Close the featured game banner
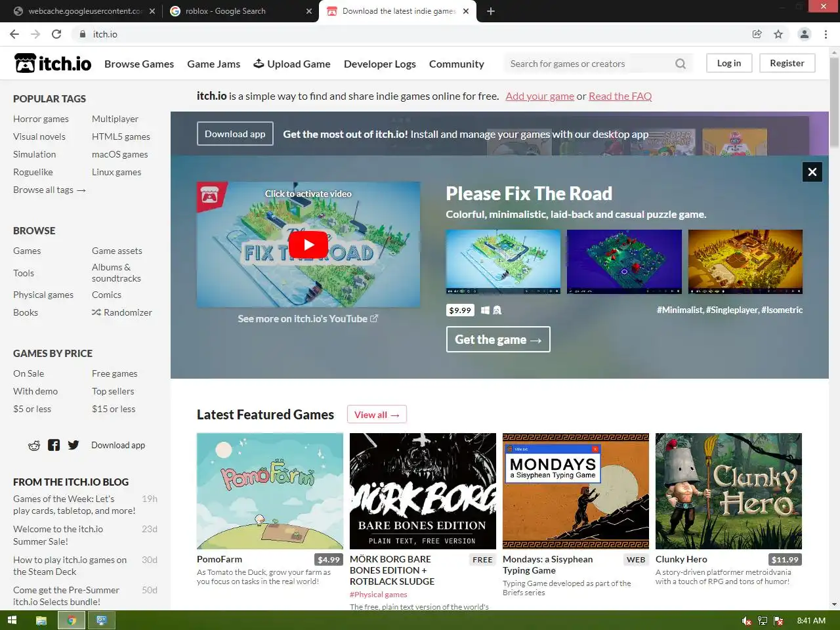Image resolution: width=840 pixels, height=630 pixels. [x=812, y=172]
